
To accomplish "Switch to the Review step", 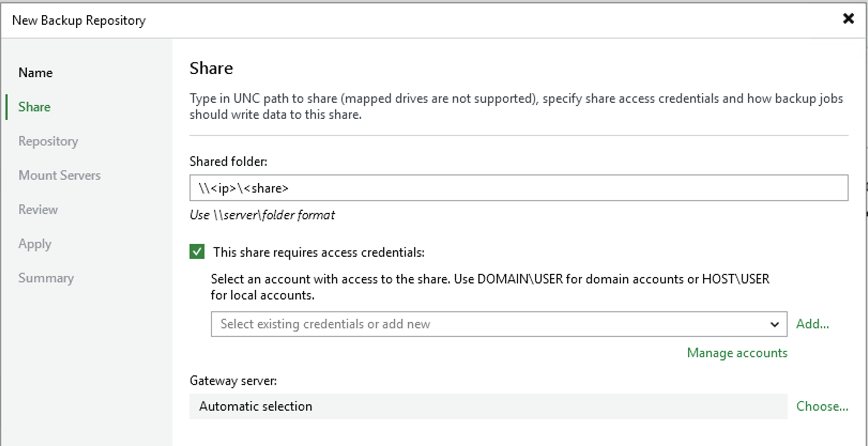I will (x=38, y=210).
